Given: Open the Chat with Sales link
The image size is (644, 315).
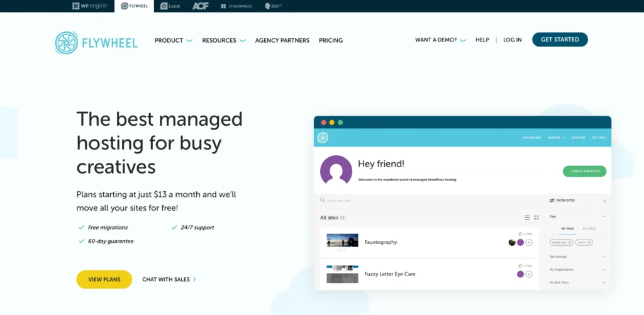Looking at the screenshot, I should pyautogui.click(x=169, y=279).
